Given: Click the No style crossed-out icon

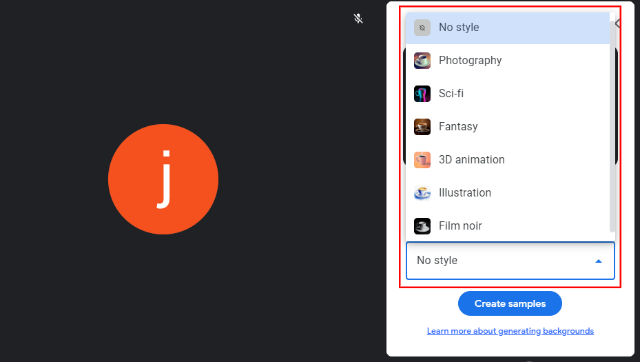Looking at the screenshot, I should 422,28.
